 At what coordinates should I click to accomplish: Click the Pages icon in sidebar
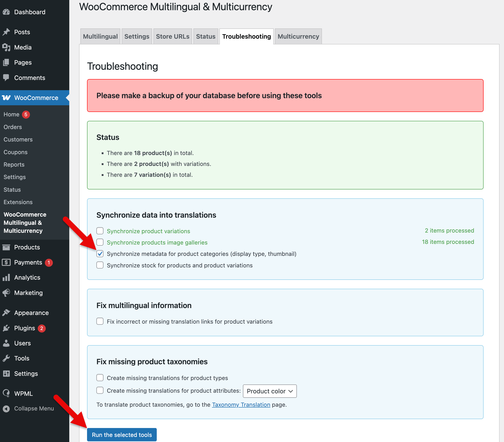click(x=6, y=62)
